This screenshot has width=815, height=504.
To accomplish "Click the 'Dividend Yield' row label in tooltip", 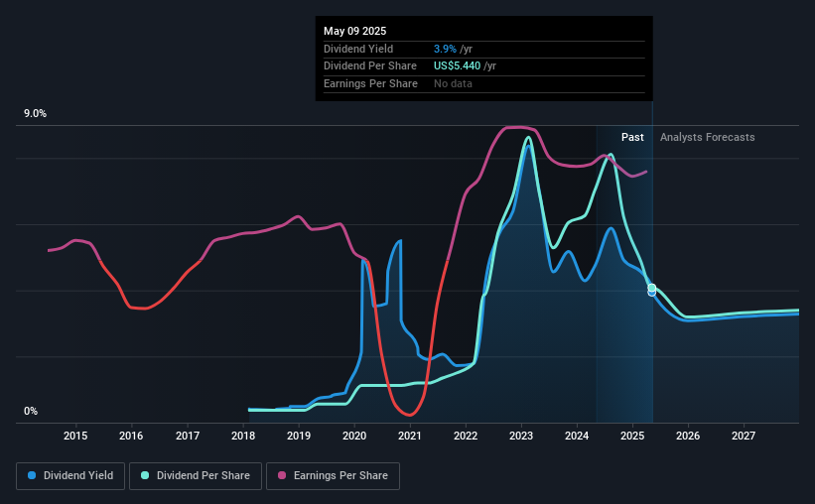I will [358, 49].
